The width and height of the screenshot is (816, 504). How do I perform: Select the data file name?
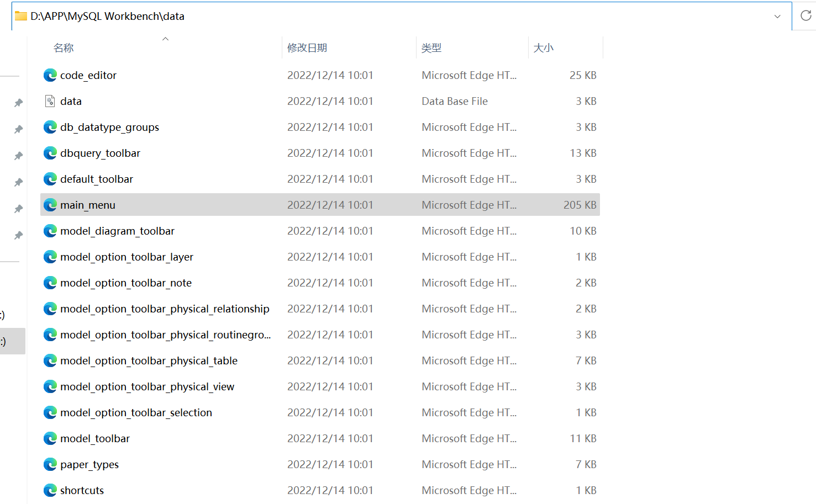pos(71,101)
